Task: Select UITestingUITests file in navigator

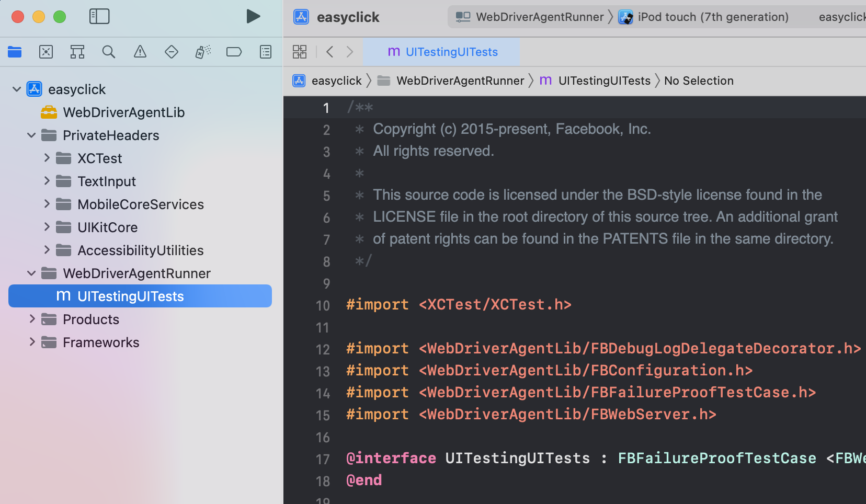Action: 140,296
